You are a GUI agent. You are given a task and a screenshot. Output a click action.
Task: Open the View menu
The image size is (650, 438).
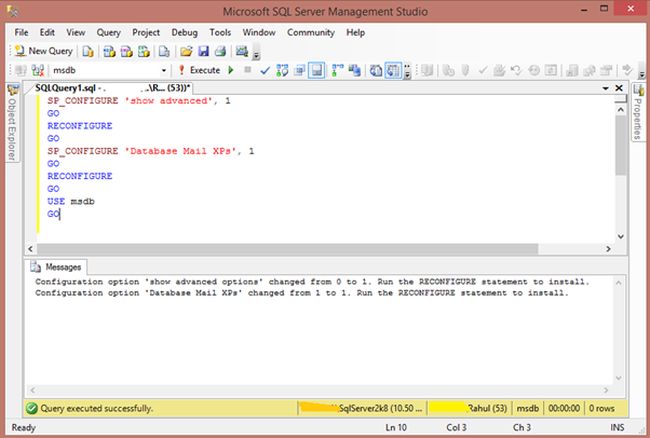coord(76,32)
